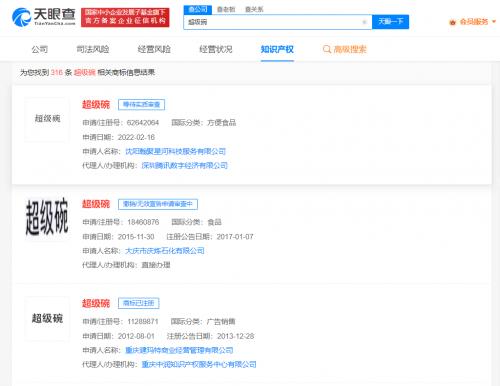Click registration number 18460876

143,222
